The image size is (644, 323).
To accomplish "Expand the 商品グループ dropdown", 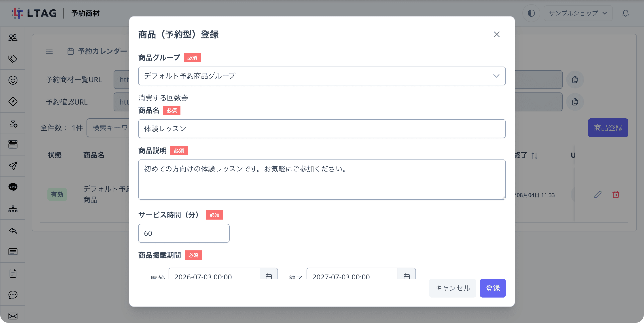I will pos(322,76).
